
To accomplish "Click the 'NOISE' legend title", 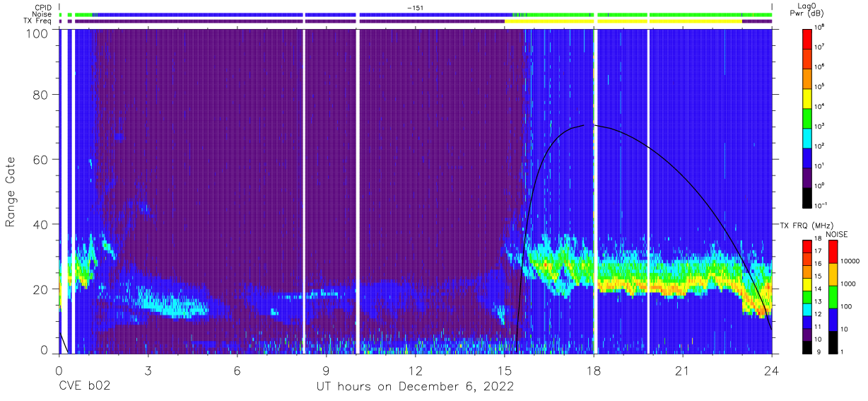I will click(836, 233).
